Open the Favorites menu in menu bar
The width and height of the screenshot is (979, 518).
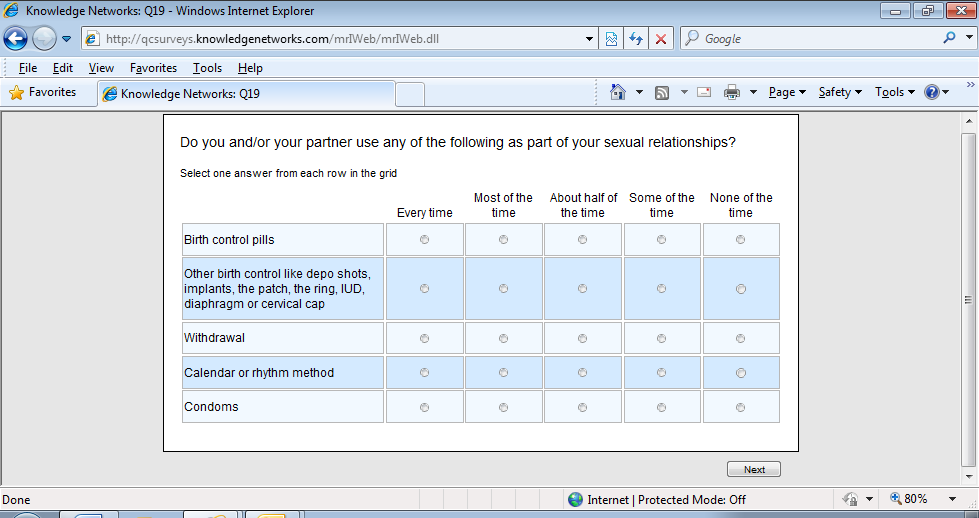153,68
